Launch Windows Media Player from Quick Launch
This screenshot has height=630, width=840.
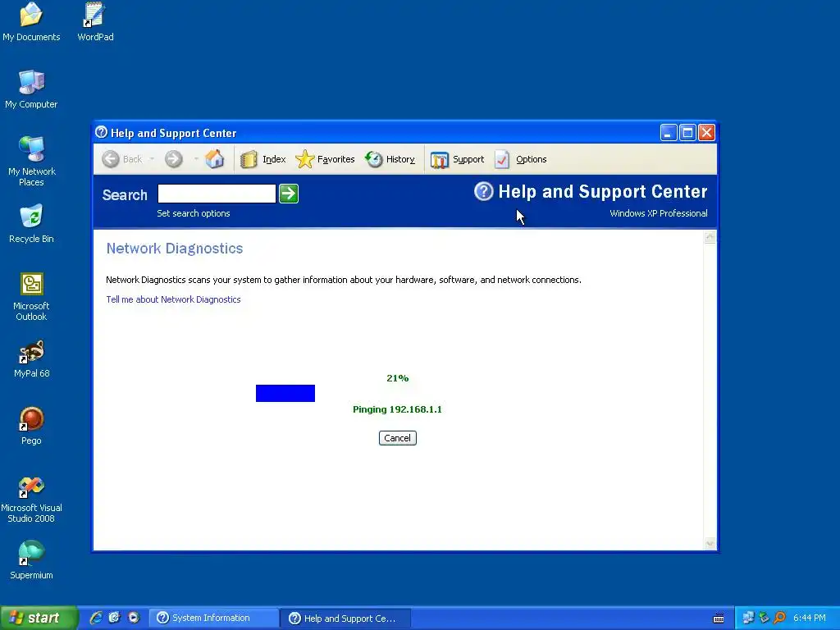(134, 618)
